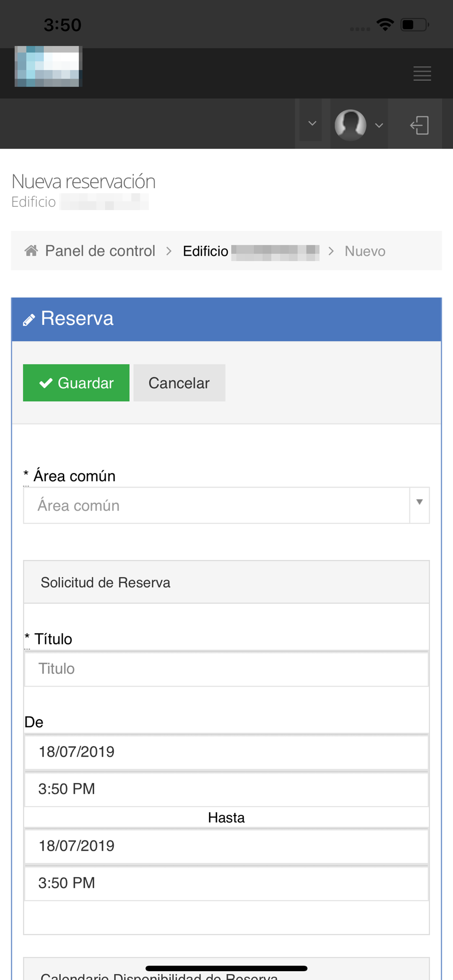The height and width of the screenshot is (980, 453).
Task: Click the pencil icon beside Reserva
Action: (29, 320)
